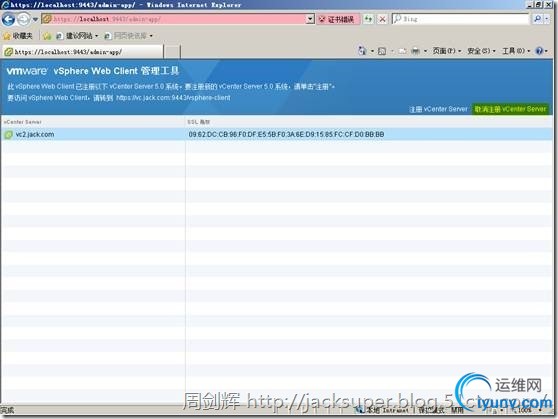Open the 工具(O) Tools menu
This screenshot has width=558, height=419.
point(516,51)
